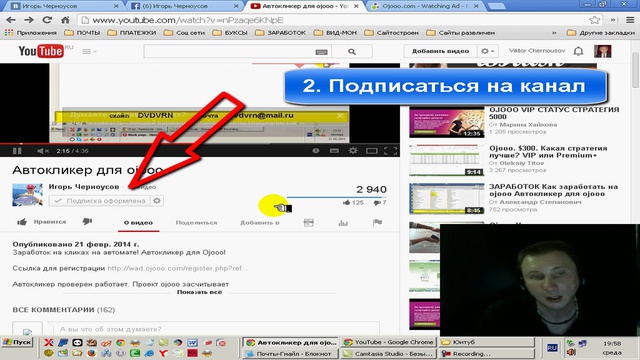Screen dimensions: 640x360
Task: Enter full screen video mode
Action: (391, 151)
